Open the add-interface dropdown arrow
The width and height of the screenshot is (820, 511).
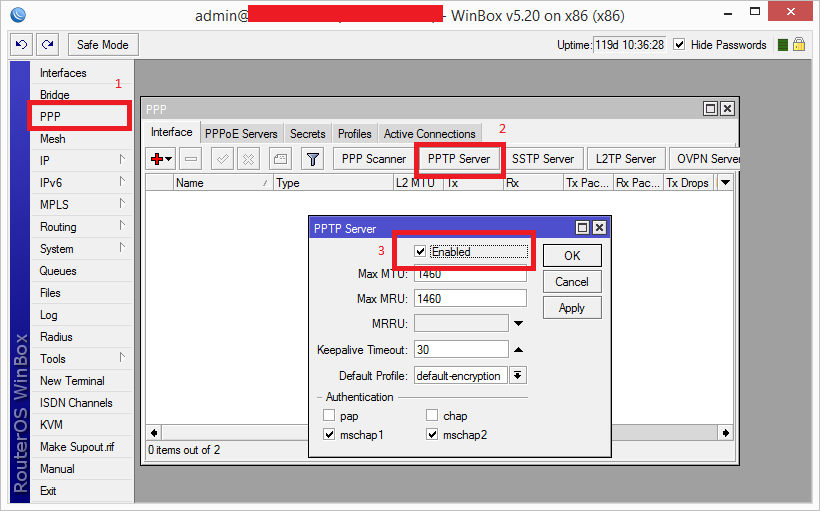pos(168,159)
